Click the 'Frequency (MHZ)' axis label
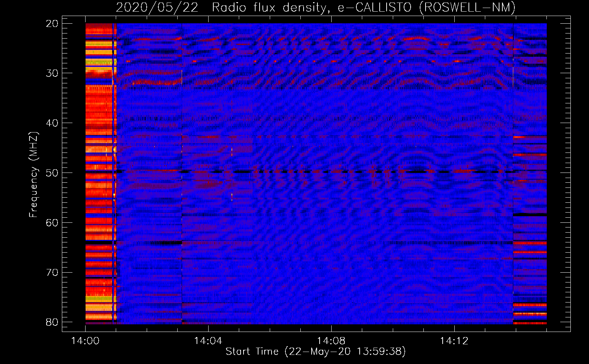 (x=33, y=175)
